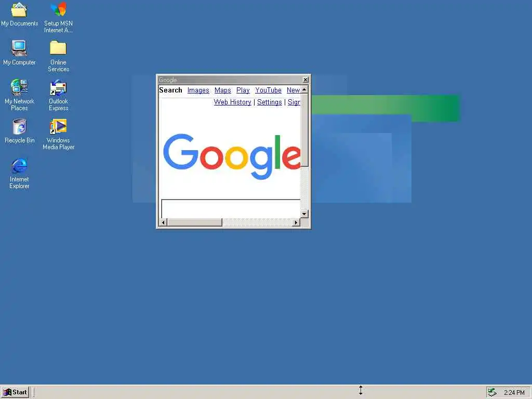Click the Play link
This screenshot has width=532, height=399.
point(243,90)
